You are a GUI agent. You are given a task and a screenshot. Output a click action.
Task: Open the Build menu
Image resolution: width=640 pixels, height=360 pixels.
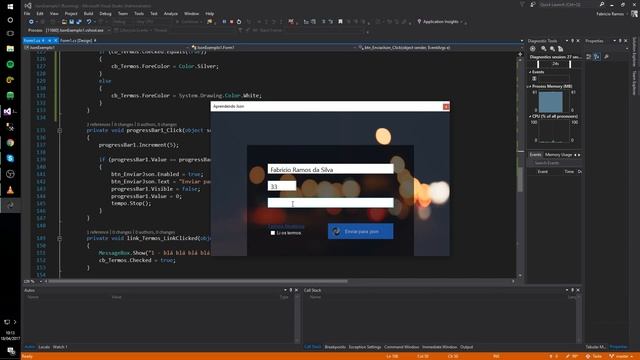tap(89, 13)
